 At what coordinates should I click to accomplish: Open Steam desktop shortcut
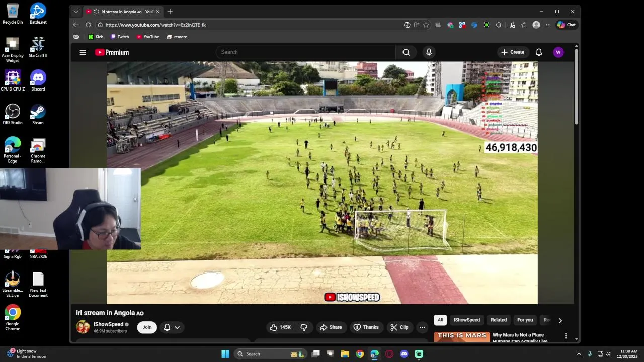pos(38,114)
